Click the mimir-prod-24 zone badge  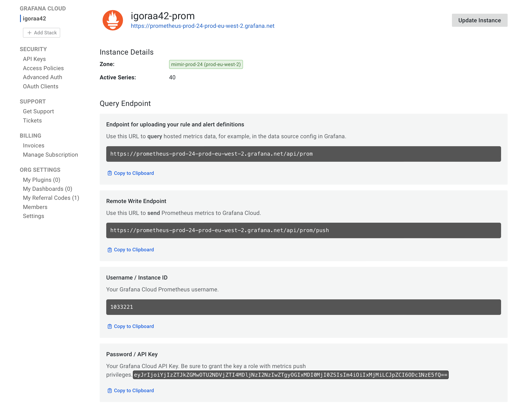coord(206,64)
